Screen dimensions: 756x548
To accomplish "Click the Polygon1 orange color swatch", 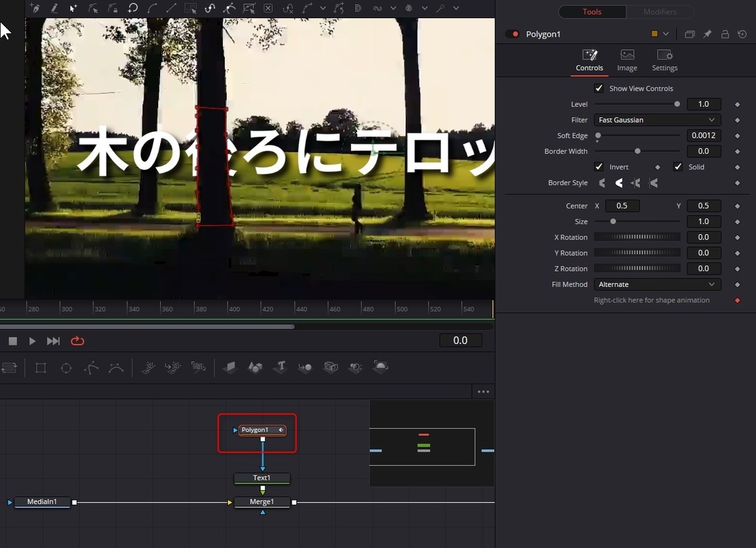I will 655,34.
